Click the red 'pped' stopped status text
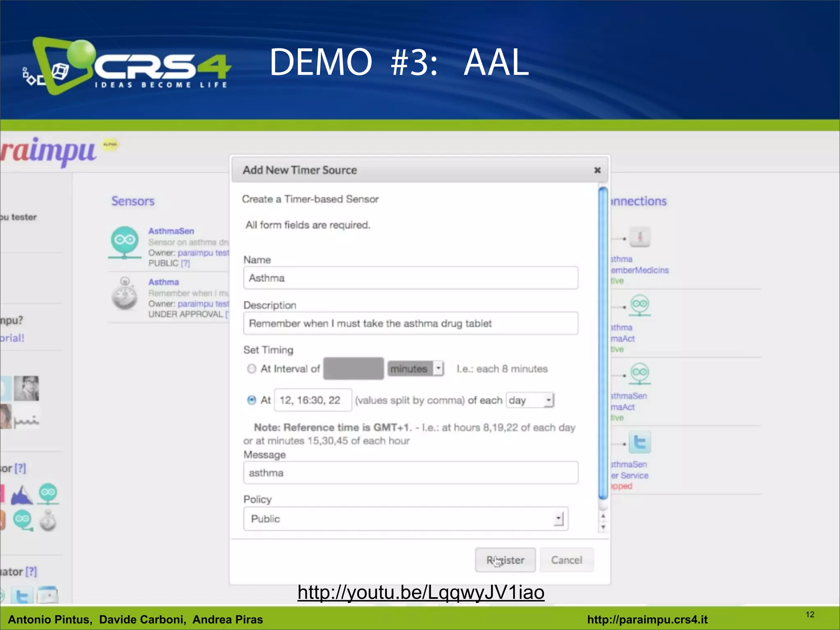The height and width of the screenshot is (630, 840). pos(621,486)
